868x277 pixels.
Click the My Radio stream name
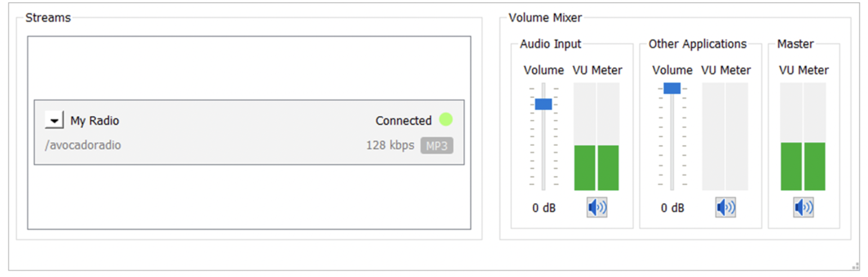tap(95, 120)
